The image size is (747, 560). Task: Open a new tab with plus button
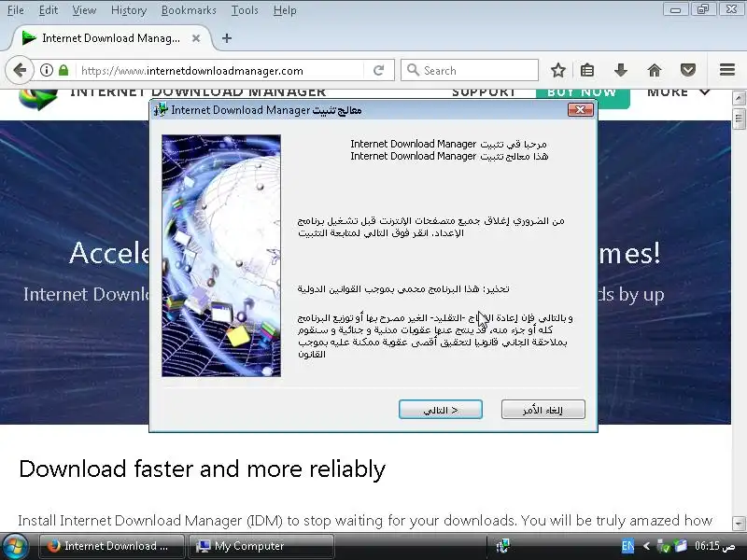pos(227,38)
